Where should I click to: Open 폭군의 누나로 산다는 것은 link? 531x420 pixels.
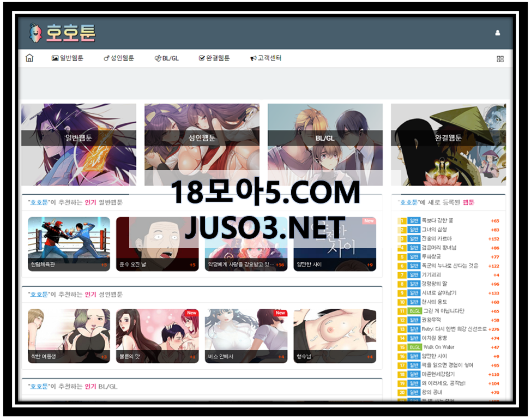[450, 266]
